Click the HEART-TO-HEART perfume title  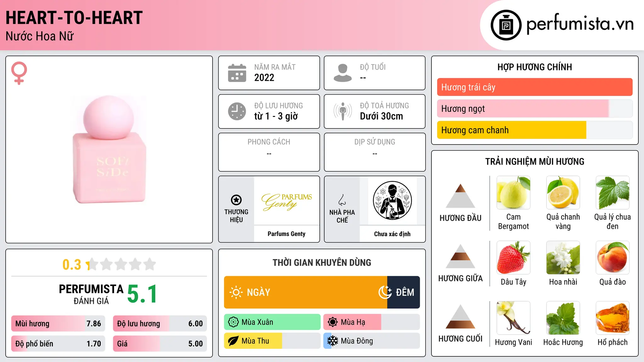click(x=74, y=18)
